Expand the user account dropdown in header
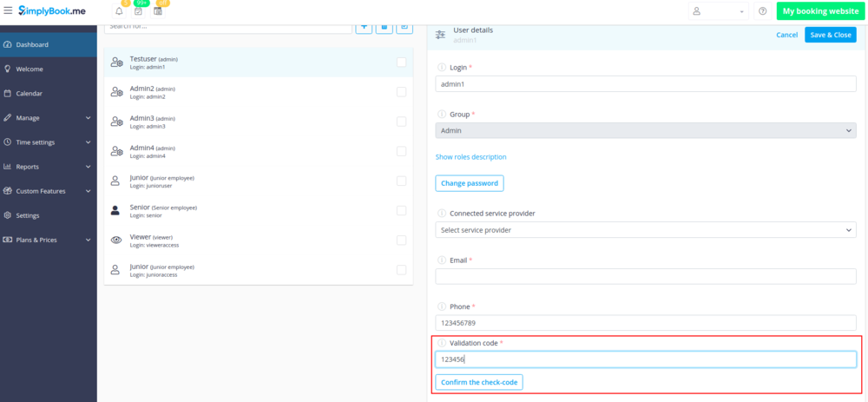 pos(718,11)
